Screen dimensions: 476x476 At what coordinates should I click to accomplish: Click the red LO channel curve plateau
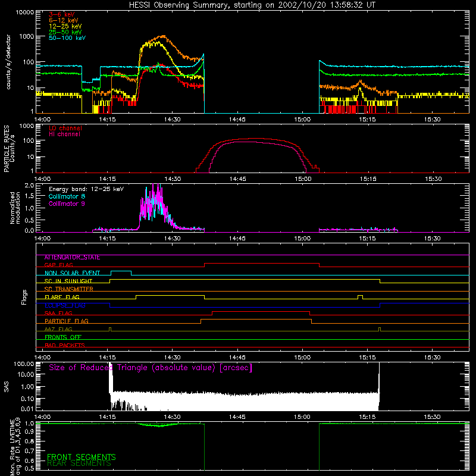[255, 139]
